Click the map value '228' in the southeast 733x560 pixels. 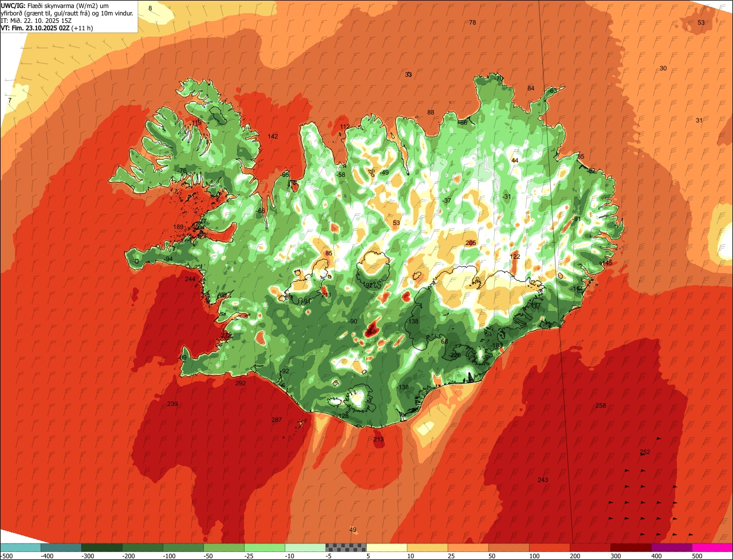456,355
